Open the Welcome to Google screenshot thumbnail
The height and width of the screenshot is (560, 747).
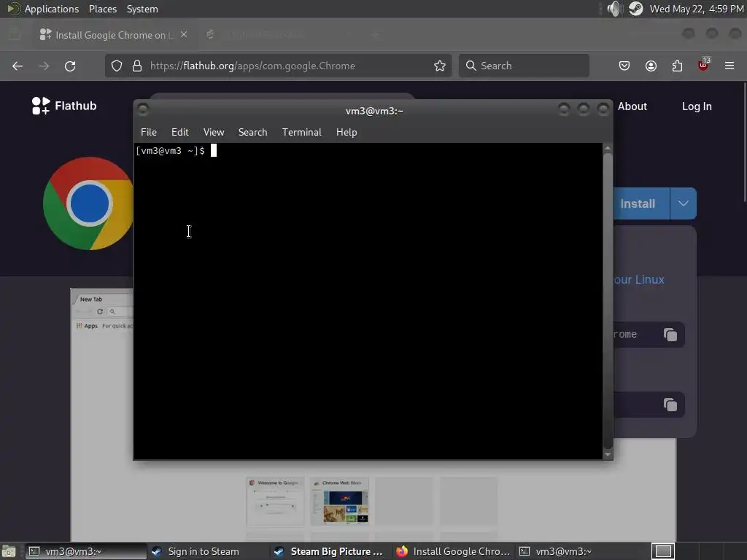coord(275,502)
